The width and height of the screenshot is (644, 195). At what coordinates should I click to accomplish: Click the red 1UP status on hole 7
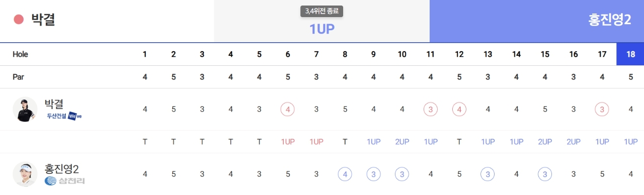(316, 142)
